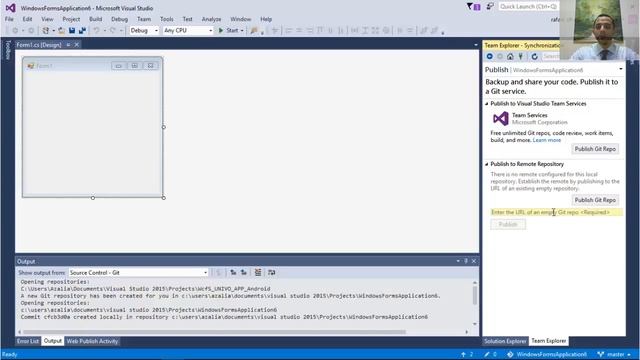The image size is (640, 360).
Task: Select the Form1.cs [Design] document tab
Action: [39, 45]
